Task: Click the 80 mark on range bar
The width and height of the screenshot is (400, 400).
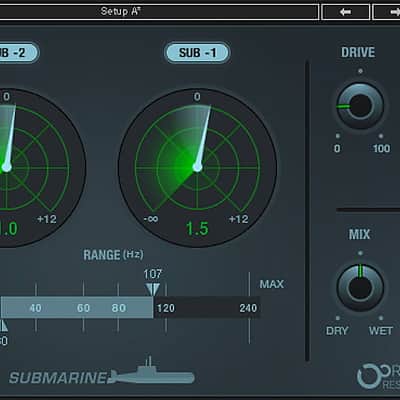Action: (x=119, y=308)
